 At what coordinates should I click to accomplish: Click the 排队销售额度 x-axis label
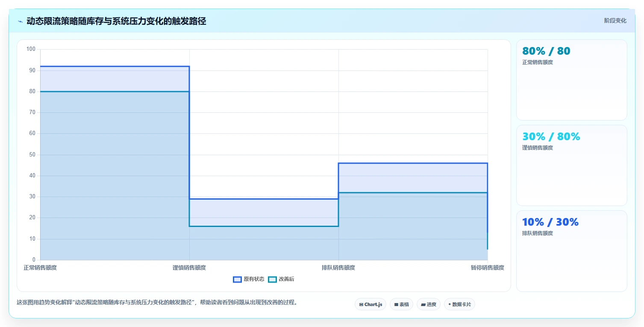338,268
